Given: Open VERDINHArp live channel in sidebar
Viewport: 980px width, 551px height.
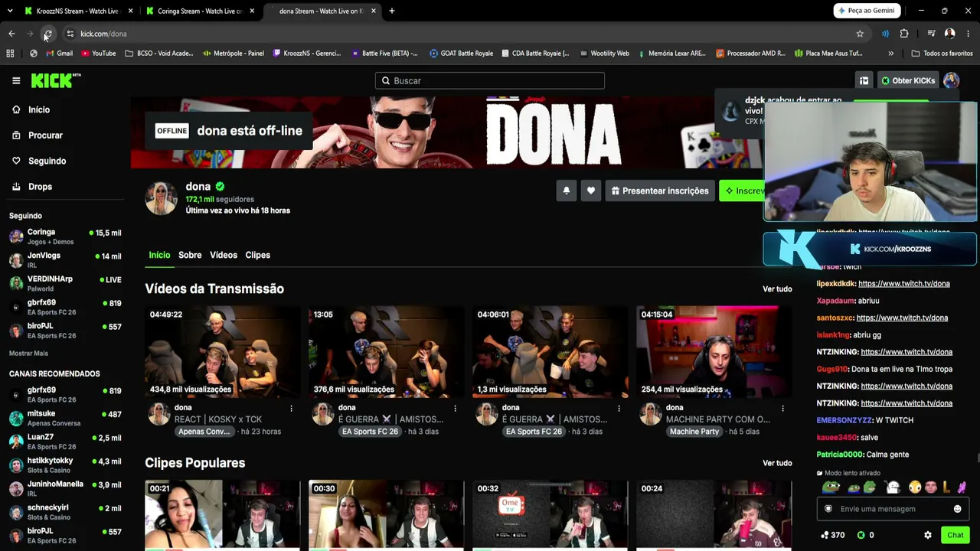Looking at the screenshot, I should (65, 283).
